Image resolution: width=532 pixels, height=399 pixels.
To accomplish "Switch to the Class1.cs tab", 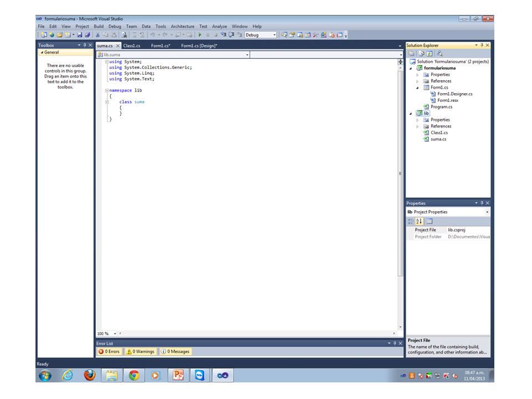I will coord(132,46).
